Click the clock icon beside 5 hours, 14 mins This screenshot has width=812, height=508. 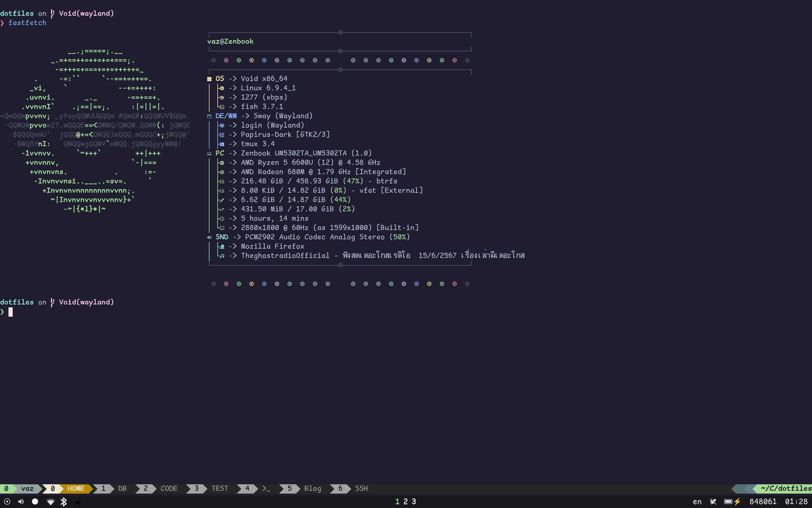pos(222,219)
